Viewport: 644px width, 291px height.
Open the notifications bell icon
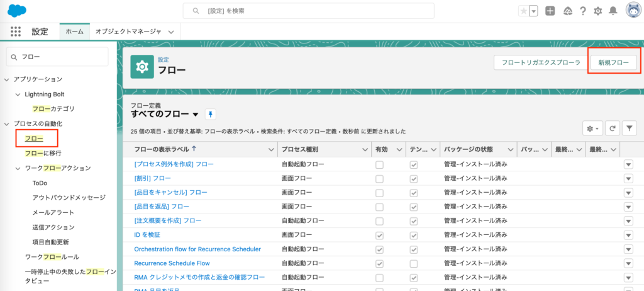tap(613, 11)
